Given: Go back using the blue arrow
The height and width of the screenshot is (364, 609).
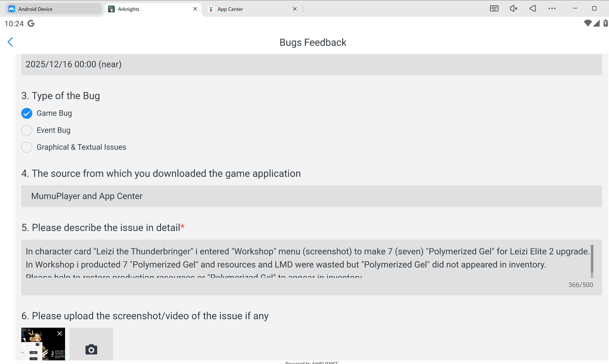Looking at the screenshot, I should pos(10,42).
